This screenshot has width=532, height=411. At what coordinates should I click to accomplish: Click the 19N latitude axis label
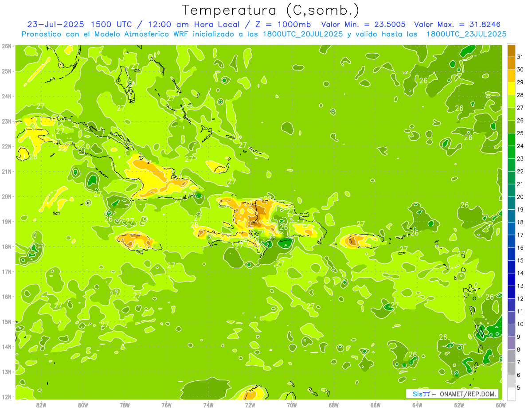[x=7, y=222]
